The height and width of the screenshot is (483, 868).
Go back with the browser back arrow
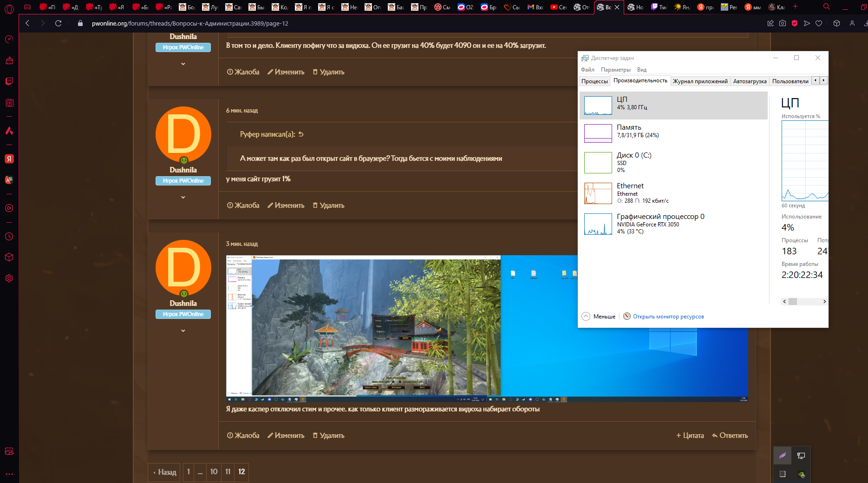tap(27, 23)
